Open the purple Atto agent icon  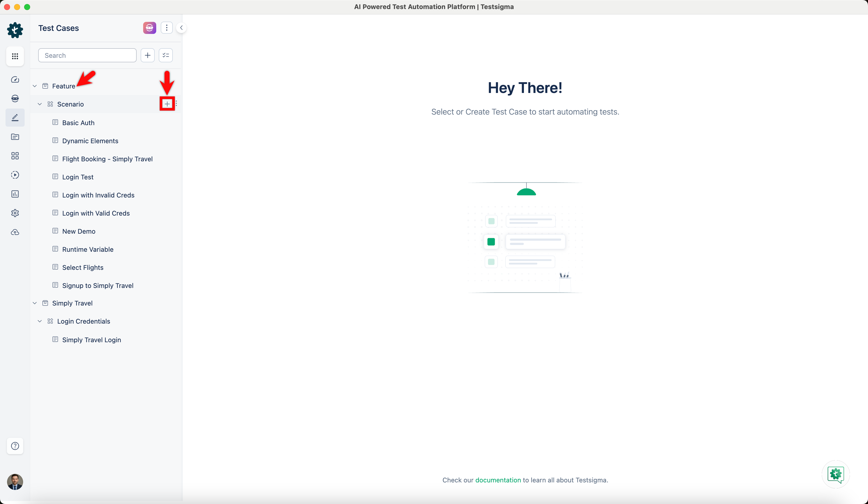point(149,28)
